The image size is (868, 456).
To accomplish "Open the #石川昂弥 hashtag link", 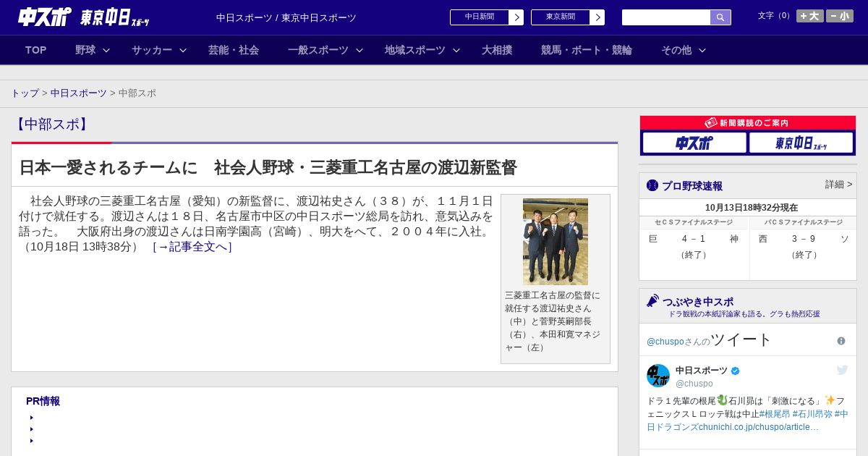I will point(812,414).
